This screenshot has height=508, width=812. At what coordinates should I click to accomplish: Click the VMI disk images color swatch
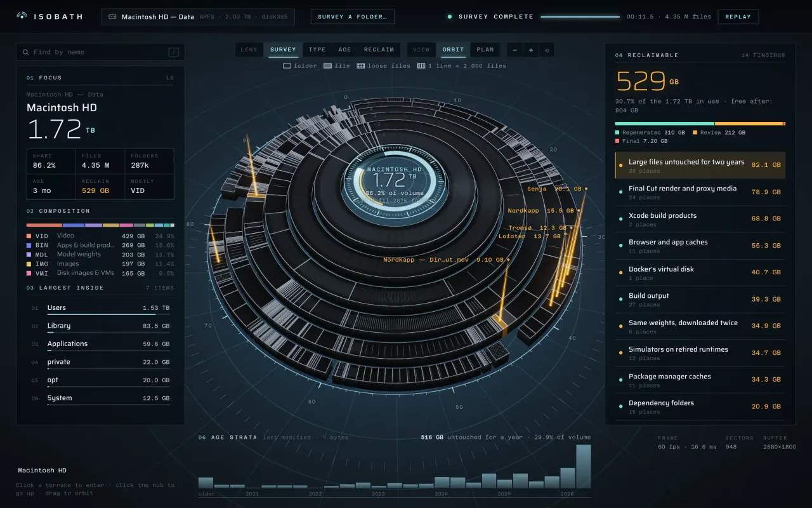pos(29,274)
